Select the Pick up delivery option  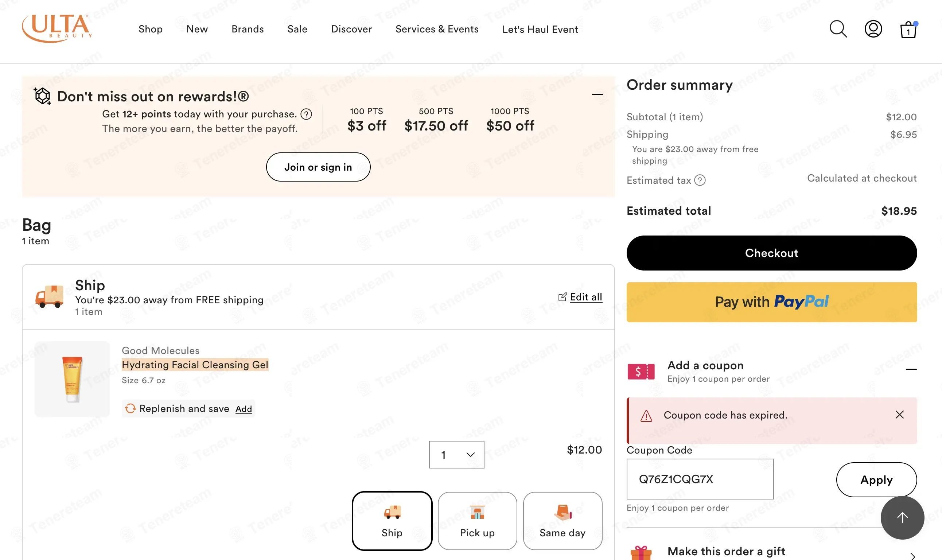(477, 521)
